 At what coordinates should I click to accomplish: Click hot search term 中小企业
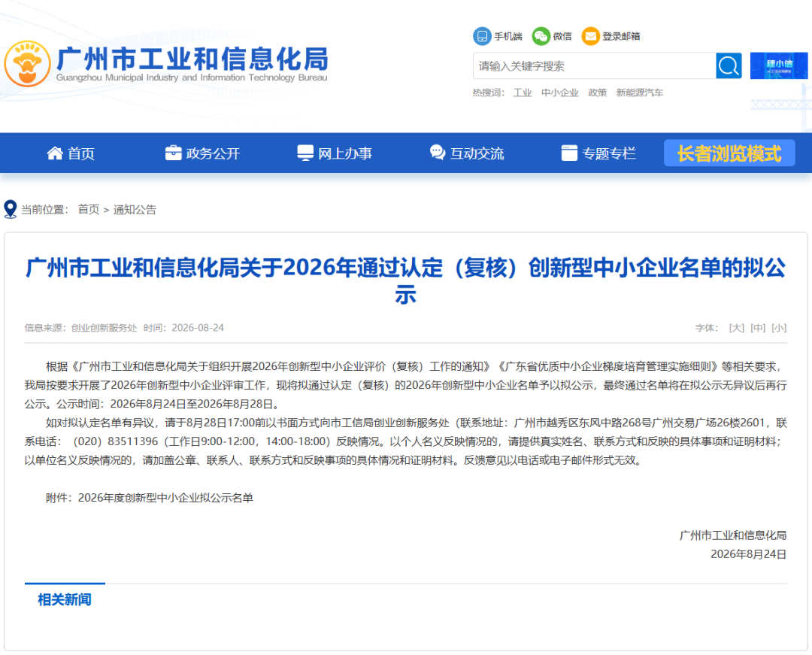pos(560,92)
